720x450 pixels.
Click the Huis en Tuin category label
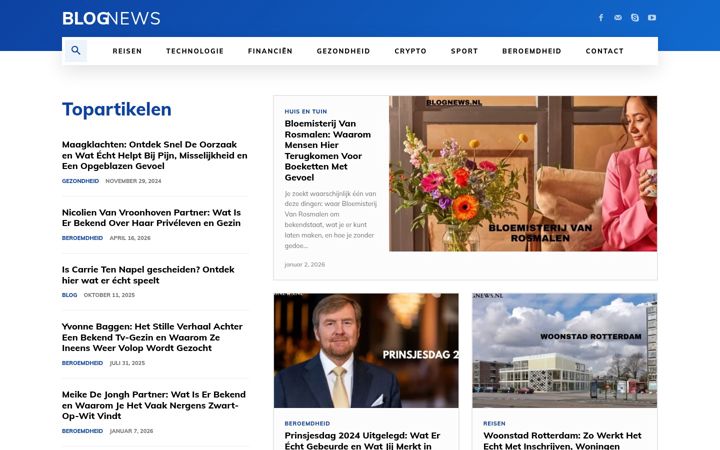click(305, 112)
